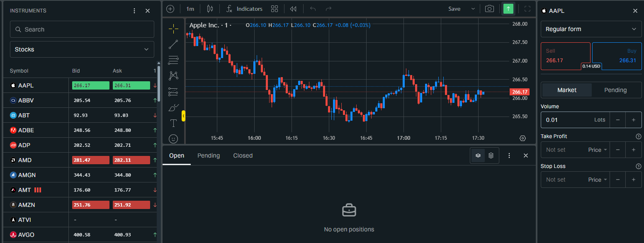Image resolution: width=644 pixels, height=243 pixels.
Task: Toggle the positions layer display icon
Action: [478, 156]
